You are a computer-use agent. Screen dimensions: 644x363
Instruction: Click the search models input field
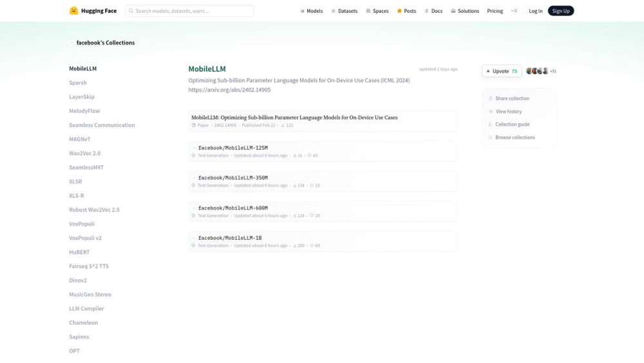pos(189,11)
